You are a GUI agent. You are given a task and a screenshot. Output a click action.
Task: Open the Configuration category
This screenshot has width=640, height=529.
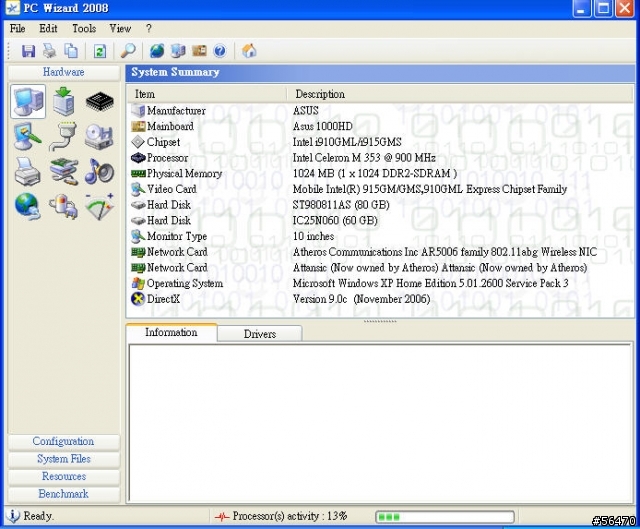coord(64,442)
